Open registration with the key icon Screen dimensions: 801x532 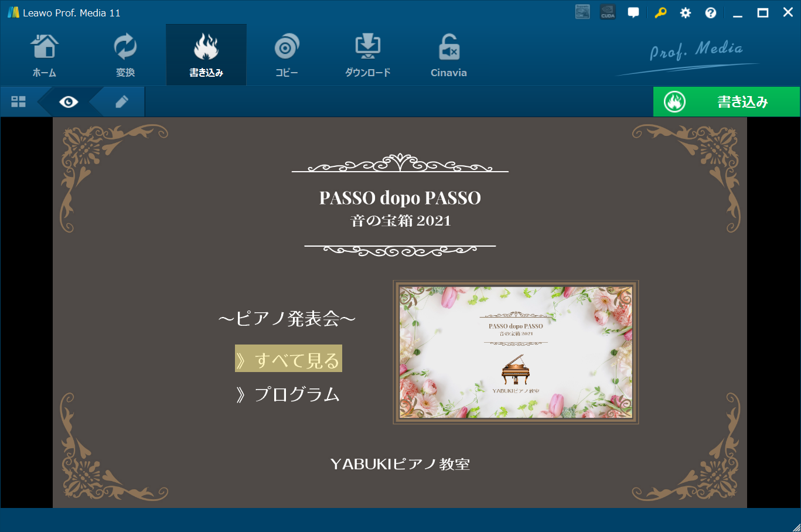coord(660,12)
